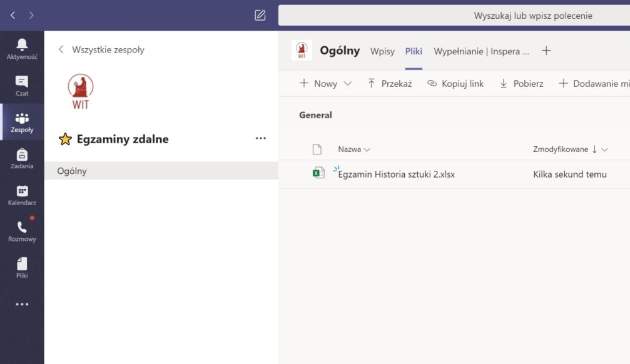630x364 pixels.
Task: Click the Kilka sekund temu cell
Action: (570, 174)
